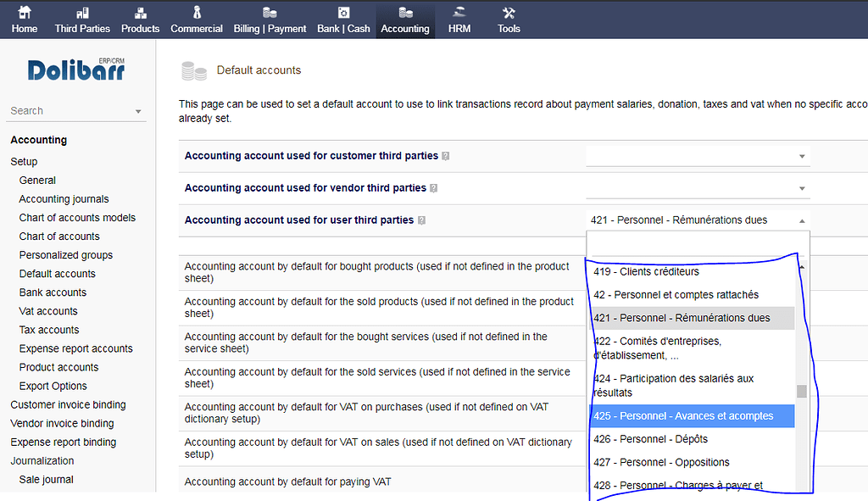Go to Third Parties module icon

click(82, 14)
